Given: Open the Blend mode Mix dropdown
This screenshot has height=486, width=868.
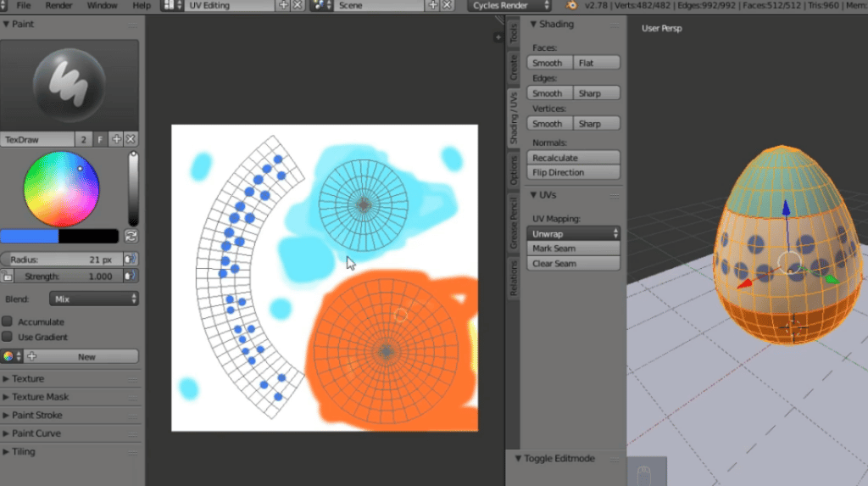Looking at the screenshot, I should 93,299.
